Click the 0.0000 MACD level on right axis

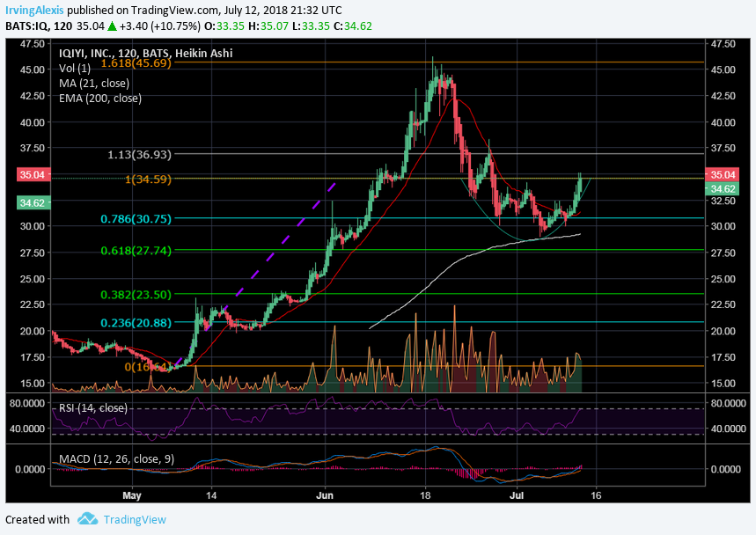pos(725,469)
